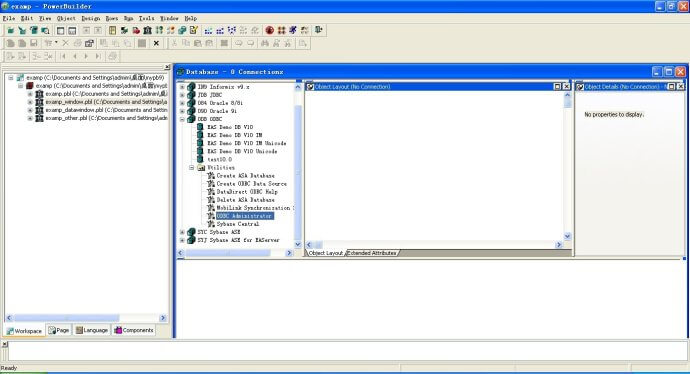Switch to the Language tab
This screenshot has width=690, height=374.
(92, 330)
